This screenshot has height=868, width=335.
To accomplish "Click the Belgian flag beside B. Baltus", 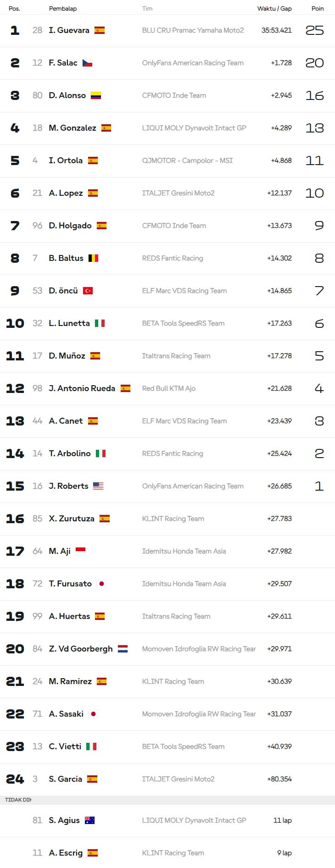I will coord(93,258).
